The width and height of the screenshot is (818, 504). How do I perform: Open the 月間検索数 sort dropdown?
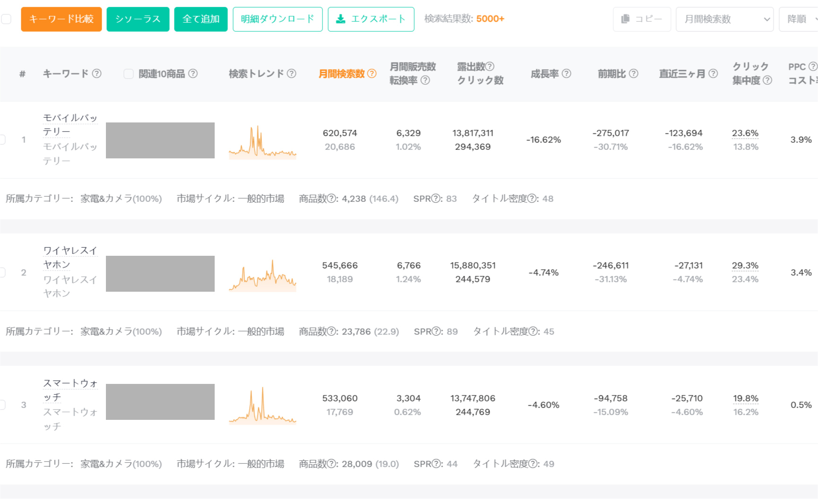(x=724, y=19)
